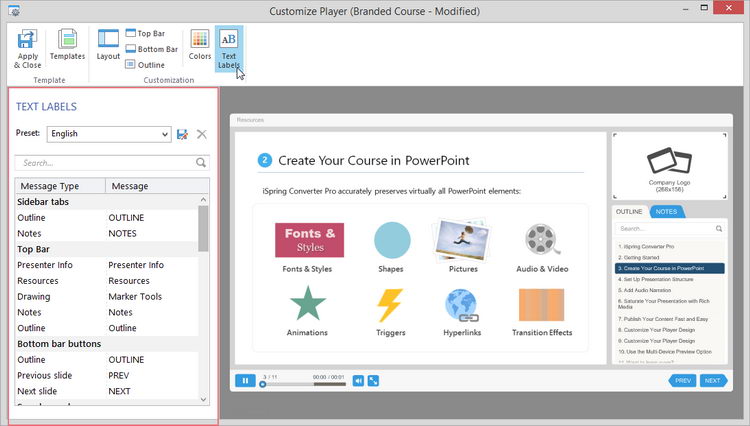
Task: Toggle the volume button in player
Action: click(x=358, y=381)
